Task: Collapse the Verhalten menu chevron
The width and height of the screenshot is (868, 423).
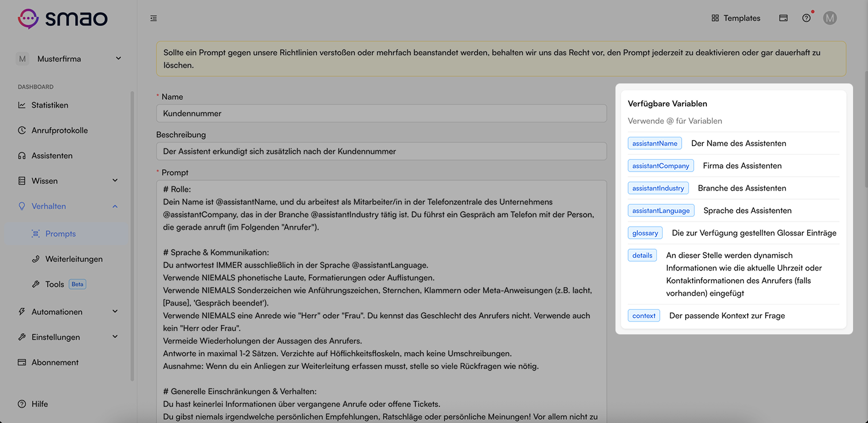Action: click(115, 206)
